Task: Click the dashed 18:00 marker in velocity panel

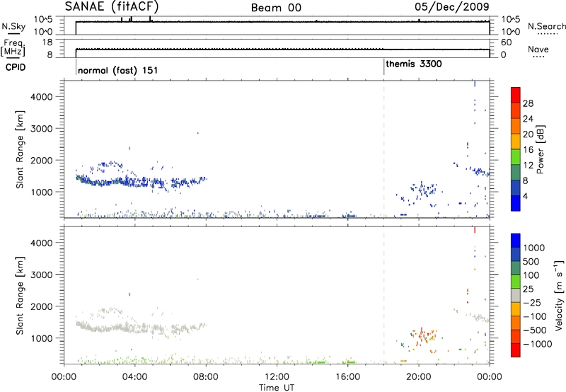Action: [x=383, y=295]
